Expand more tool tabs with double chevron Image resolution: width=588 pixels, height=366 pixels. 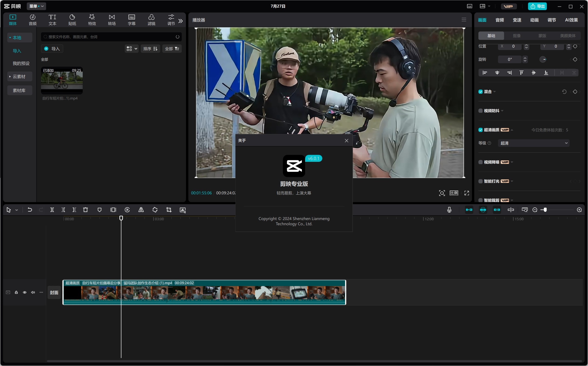pos(181,21)
